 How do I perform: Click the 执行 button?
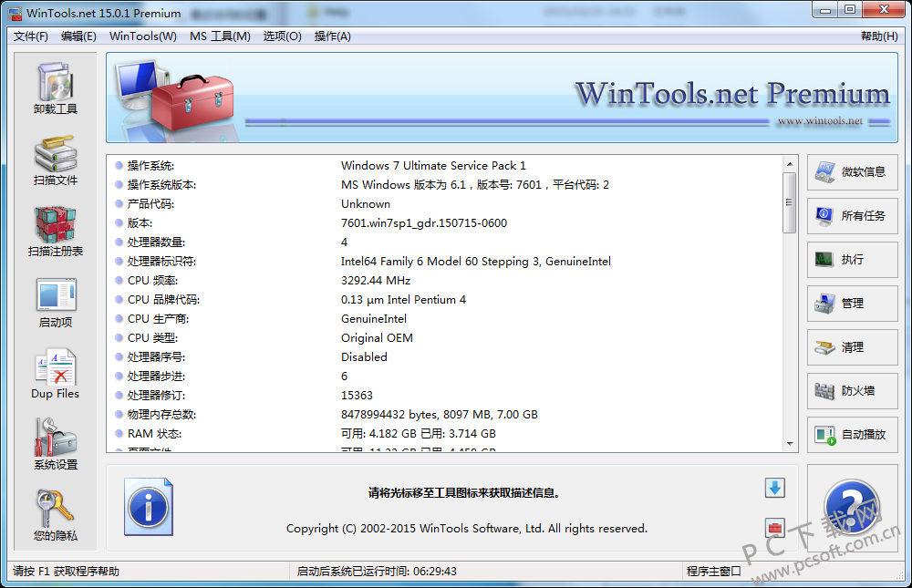point(852,260)
